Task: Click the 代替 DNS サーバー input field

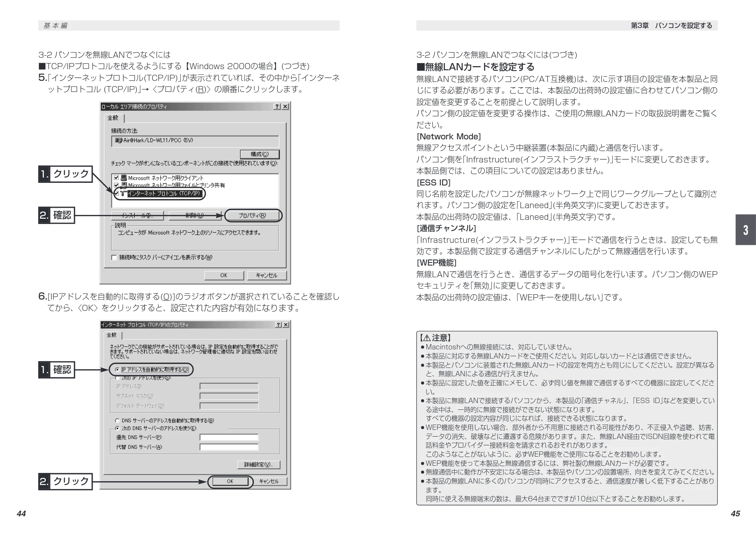Action: pos(229,447)
